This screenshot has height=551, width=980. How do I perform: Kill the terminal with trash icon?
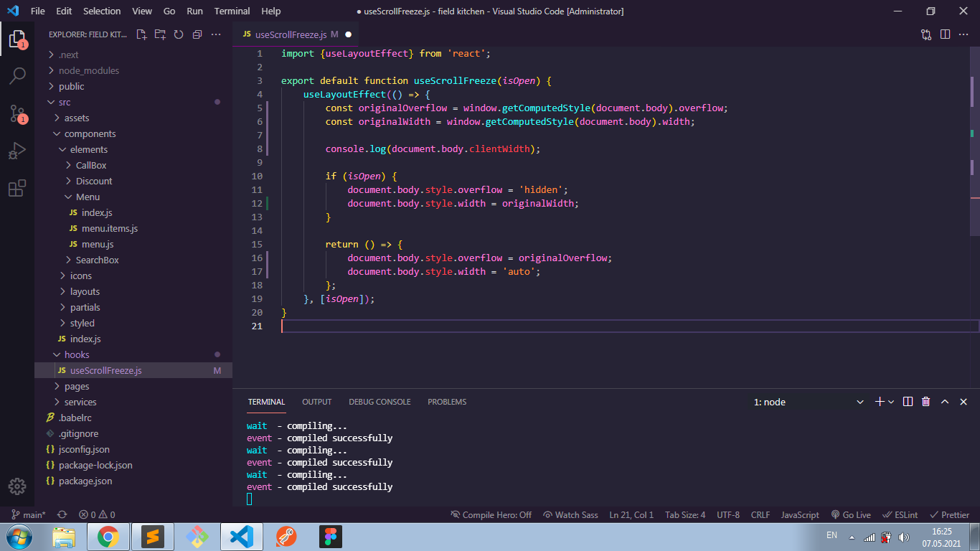(926, 402)
